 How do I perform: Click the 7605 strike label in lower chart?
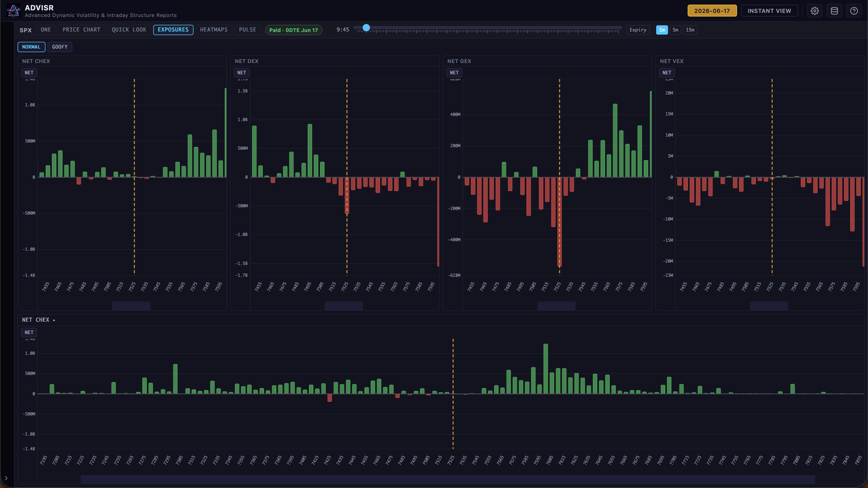(x=549, y=460)
